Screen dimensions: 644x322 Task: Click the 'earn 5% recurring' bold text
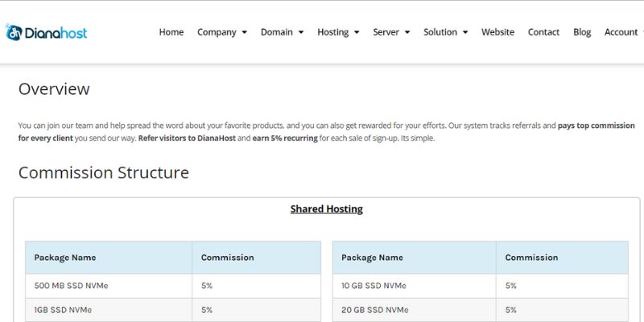pyautogui.click(x=285, y=138)
